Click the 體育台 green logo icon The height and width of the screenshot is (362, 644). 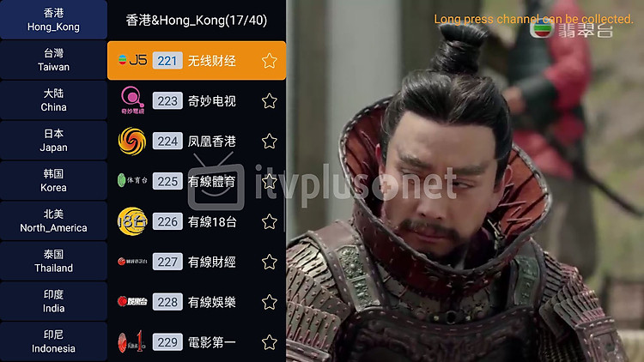(x=132, y=180)
